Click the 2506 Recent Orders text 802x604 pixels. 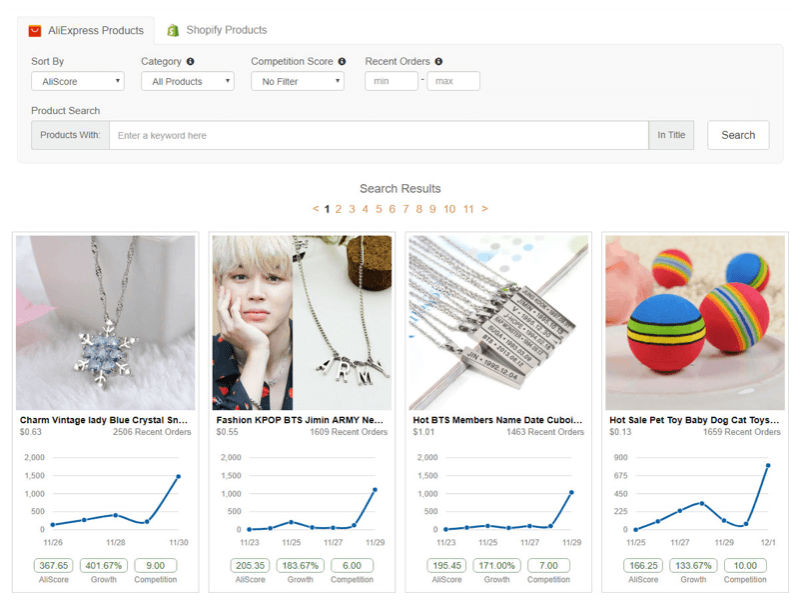(x=152, y=432)
